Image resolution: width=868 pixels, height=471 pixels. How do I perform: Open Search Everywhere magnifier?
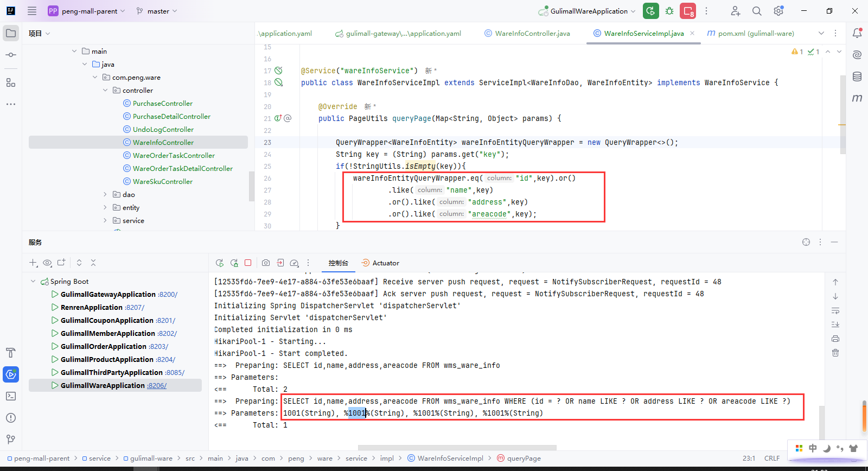[x=757, y=11]
